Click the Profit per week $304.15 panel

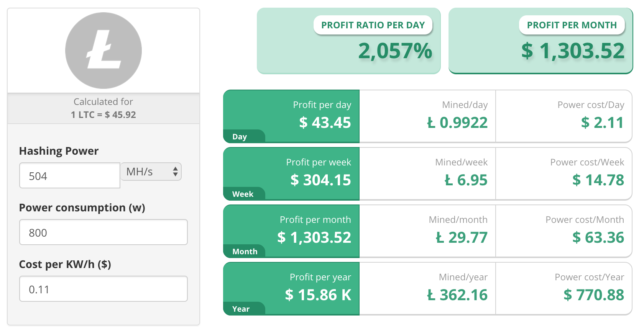pyautogui.click(x=291, y=174)
